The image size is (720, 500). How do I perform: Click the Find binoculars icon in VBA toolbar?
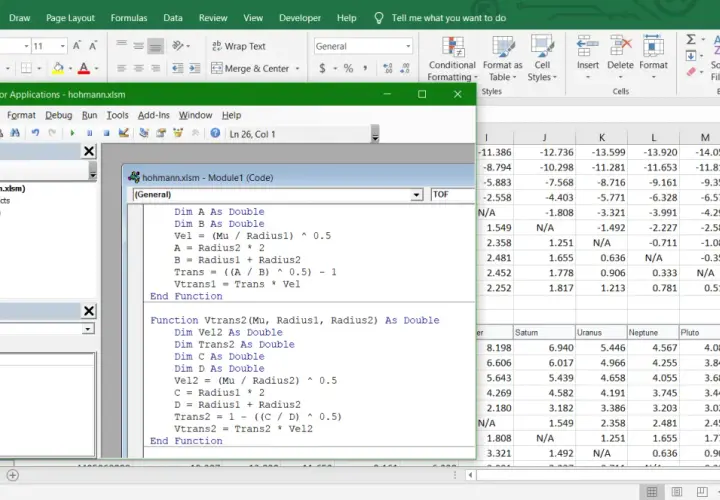coord(15,133)
